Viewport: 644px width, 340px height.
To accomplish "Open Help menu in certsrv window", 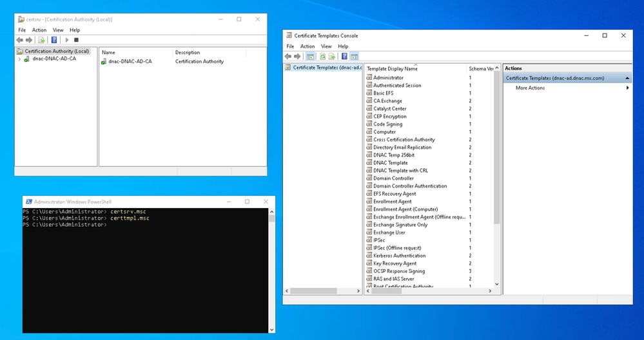I will pos(75,30).
